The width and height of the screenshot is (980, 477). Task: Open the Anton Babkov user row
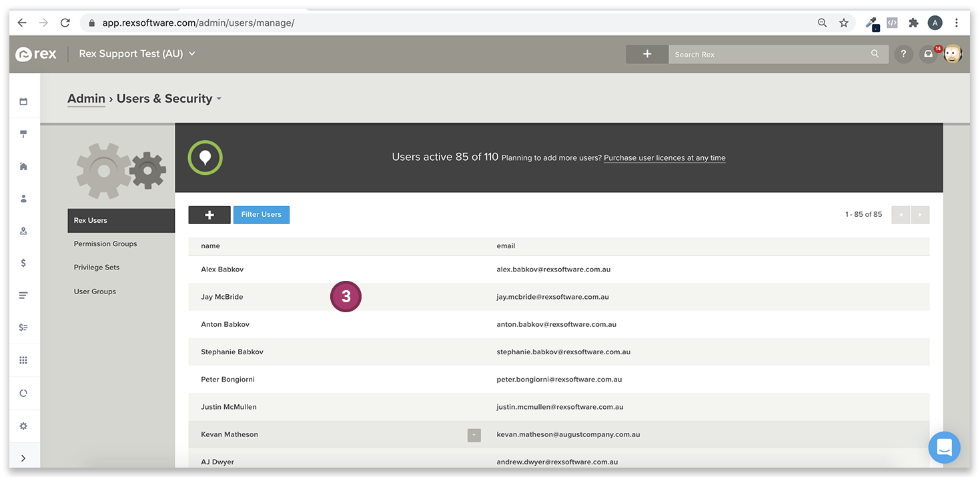558,324
